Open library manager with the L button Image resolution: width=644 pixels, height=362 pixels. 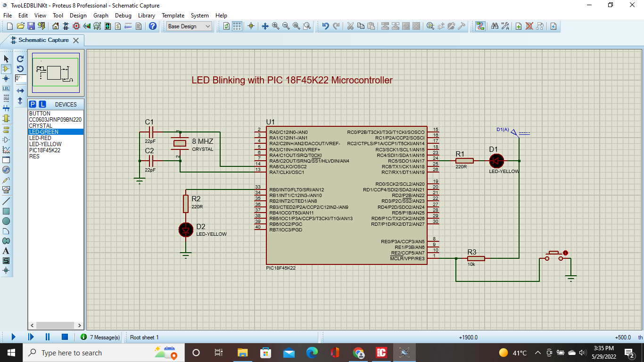pos(42,104)
